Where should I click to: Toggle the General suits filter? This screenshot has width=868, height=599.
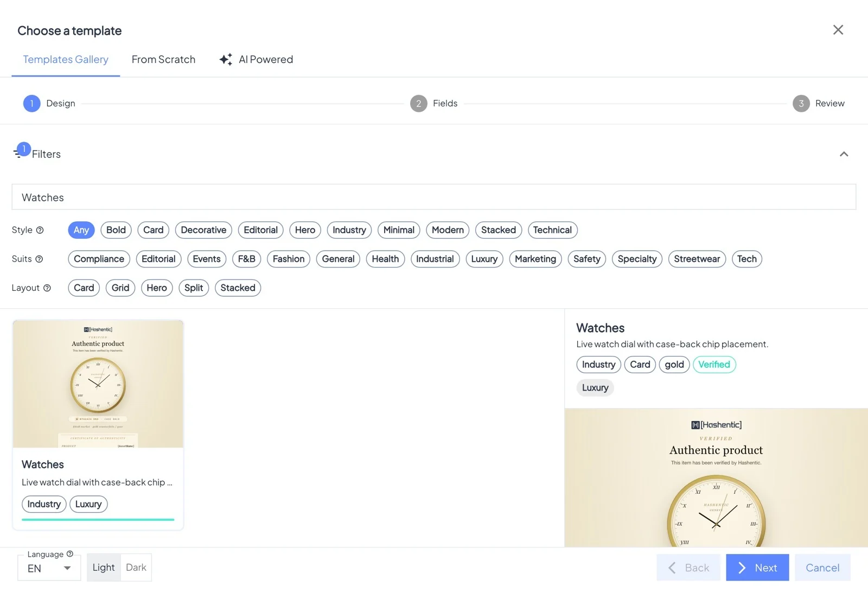coord(338,259)
